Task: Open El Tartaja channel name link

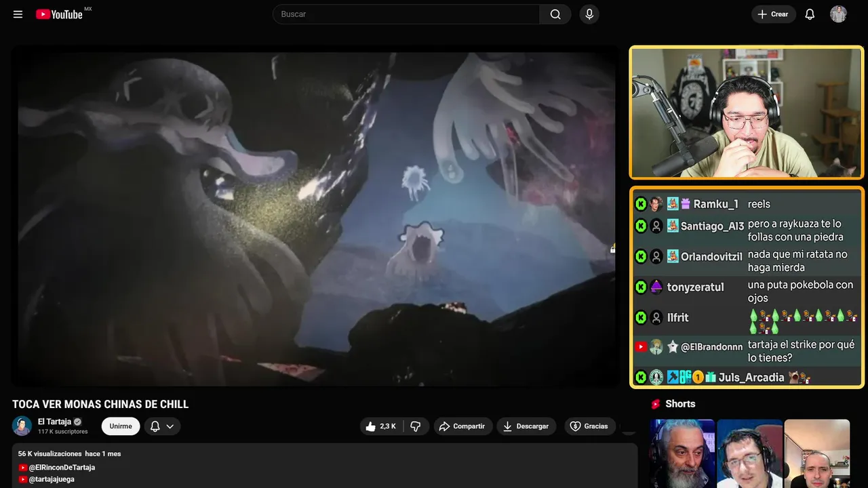Action: [x=54, y=422]
